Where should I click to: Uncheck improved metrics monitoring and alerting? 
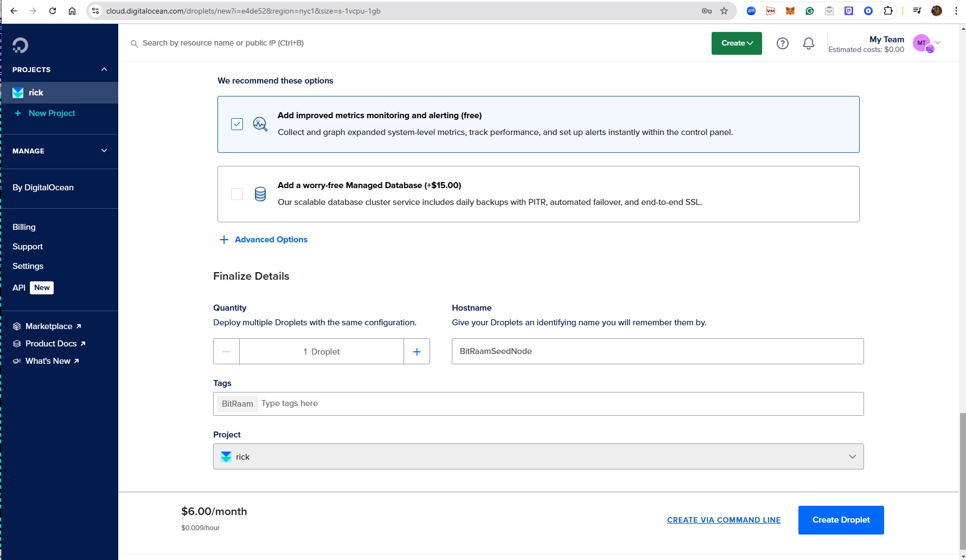237,124
